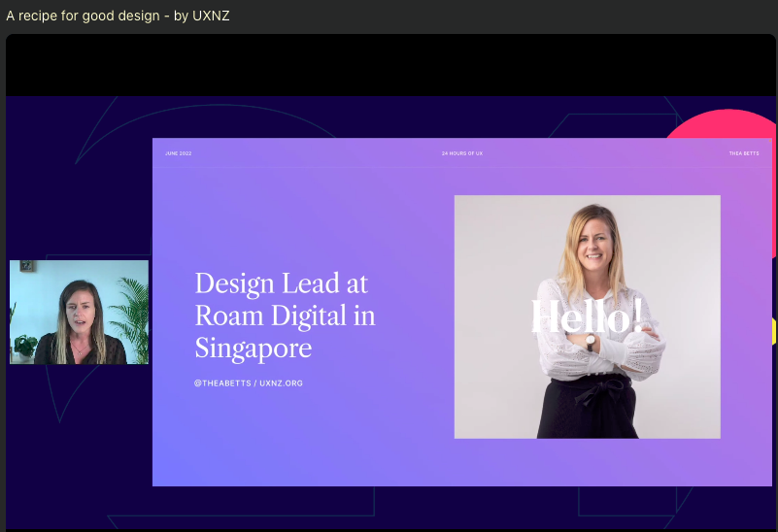Click the '@THEABETTS / UXNZ.ORG' text

[x=248, y=383]
